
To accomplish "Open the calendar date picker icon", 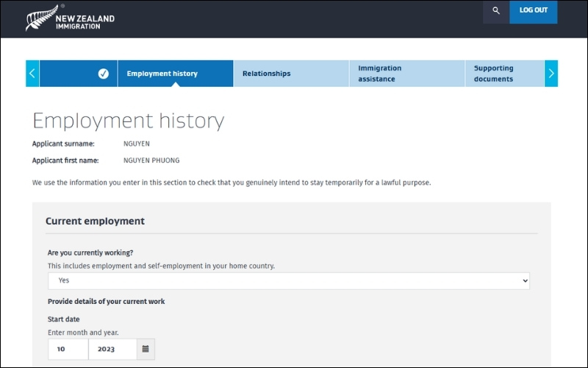I will coord(146,349).
